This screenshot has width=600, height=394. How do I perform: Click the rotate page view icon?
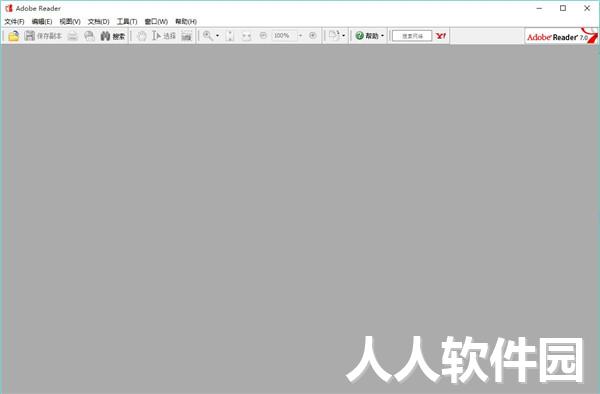point(334,36)
